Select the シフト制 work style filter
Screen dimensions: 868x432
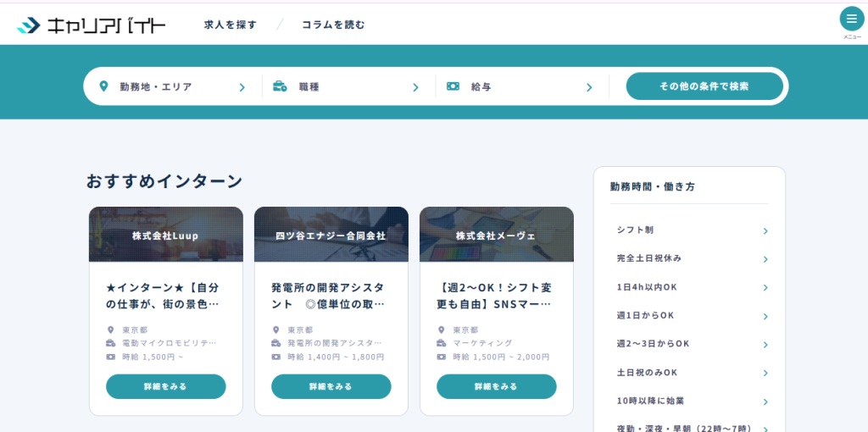coord(691,230)
